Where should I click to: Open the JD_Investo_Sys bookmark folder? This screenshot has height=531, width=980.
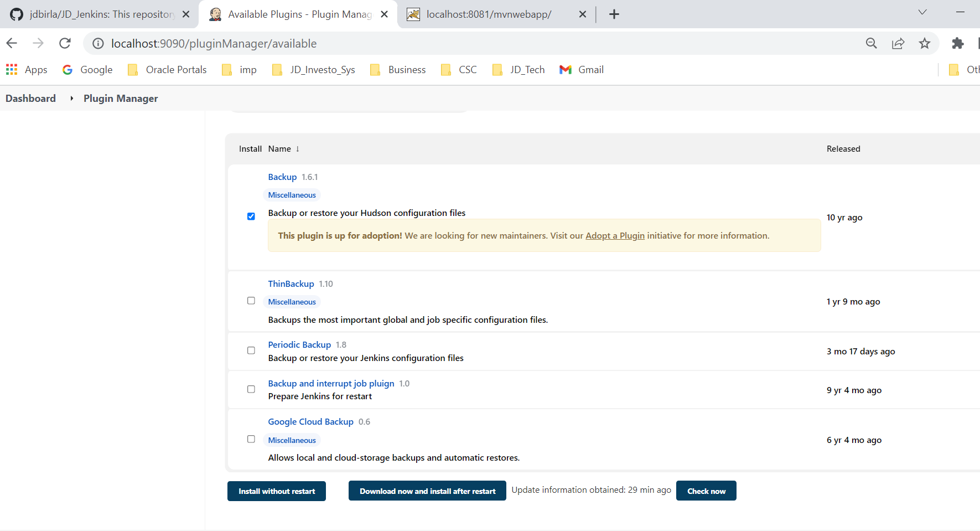314,70
